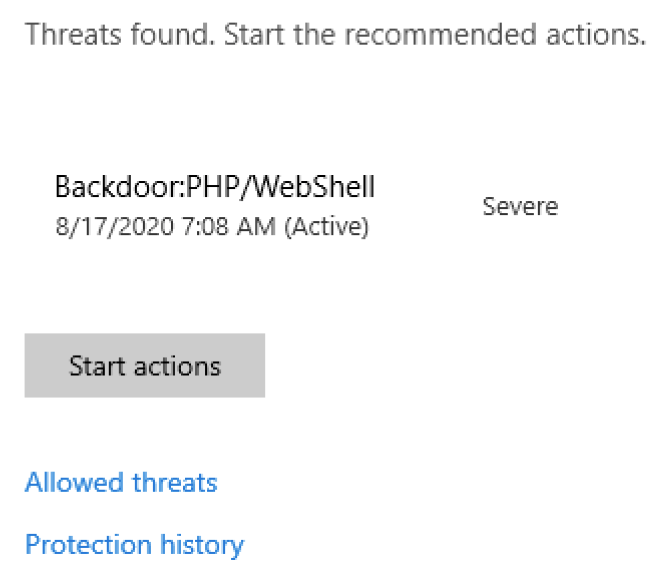Select the Backdoor:PHP/WebShell threat entry
The width and height of the screenshot is (662, 574).
click(214, 187)
